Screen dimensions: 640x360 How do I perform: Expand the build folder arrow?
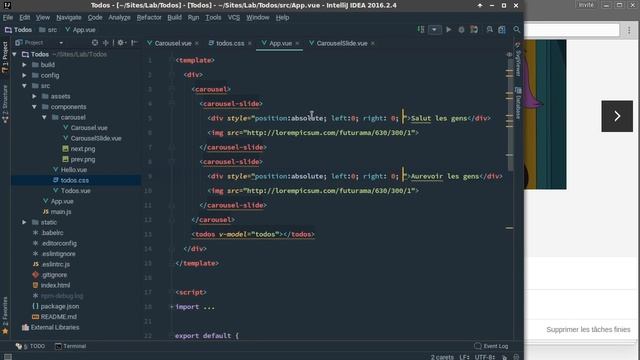point(24,65)
